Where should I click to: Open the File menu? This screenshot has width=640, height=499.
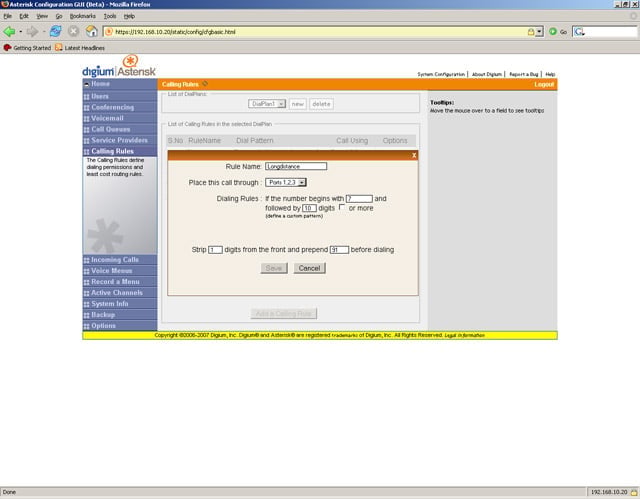click(8, 16)
